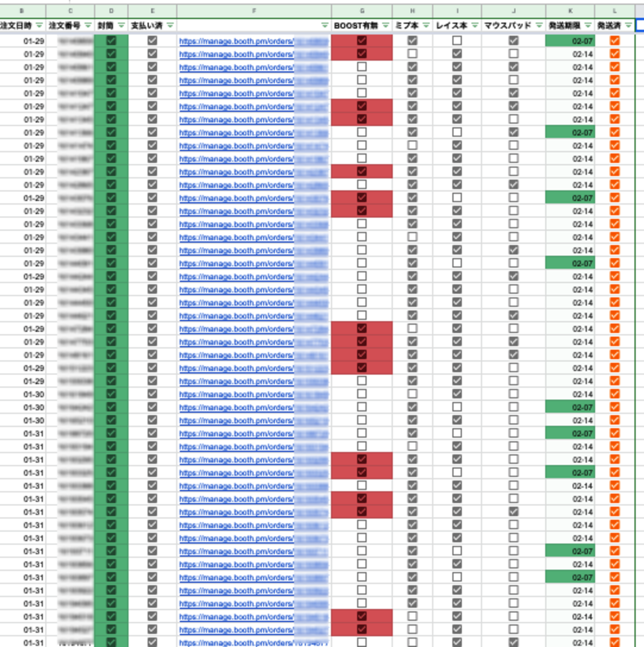Select column G by its letter header
Screen dimensions: 644x647
tap(362, 11)
